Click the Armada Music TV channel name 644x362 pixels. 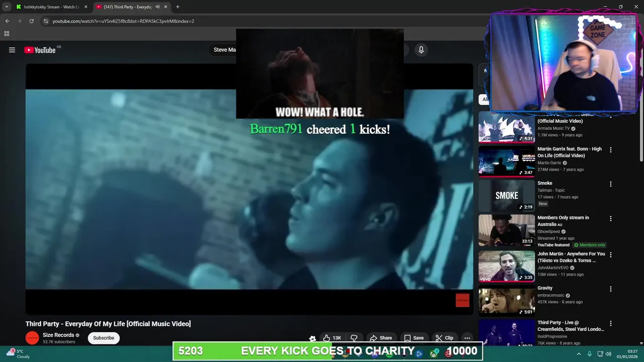(553, 128)
